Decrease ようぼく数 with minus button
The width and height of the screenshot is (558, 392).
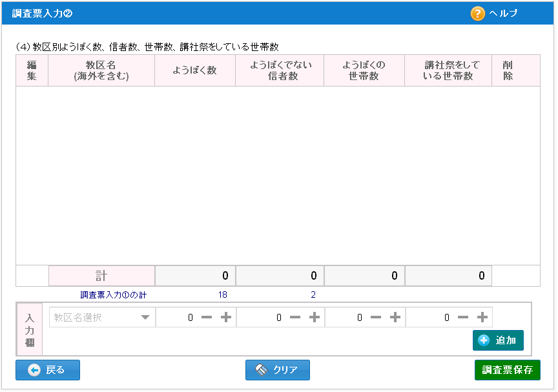(x=207, y=318)
